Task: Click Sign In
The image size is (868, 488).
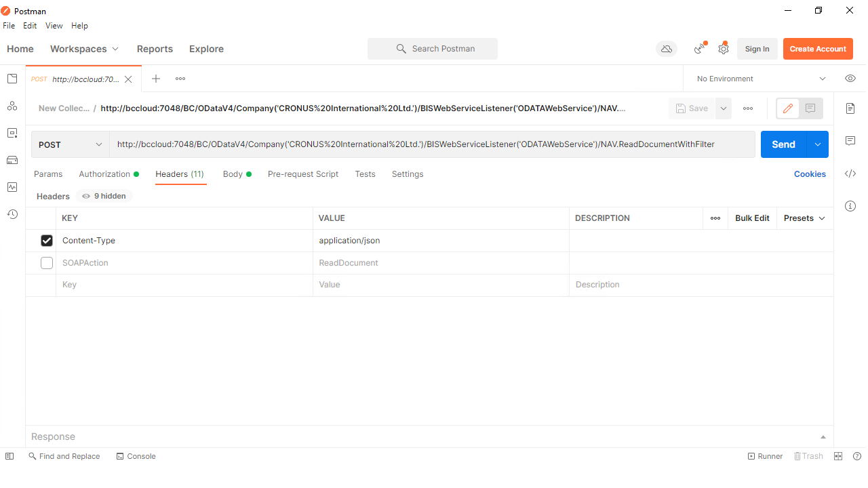Action: pyautogui.click(x=757, y=49)
